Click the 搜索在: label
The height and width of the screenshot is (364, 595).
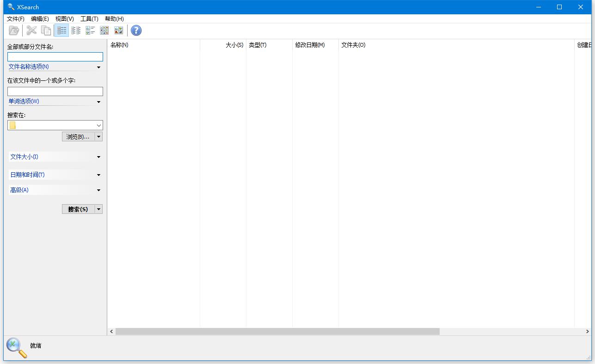(16, 115)
